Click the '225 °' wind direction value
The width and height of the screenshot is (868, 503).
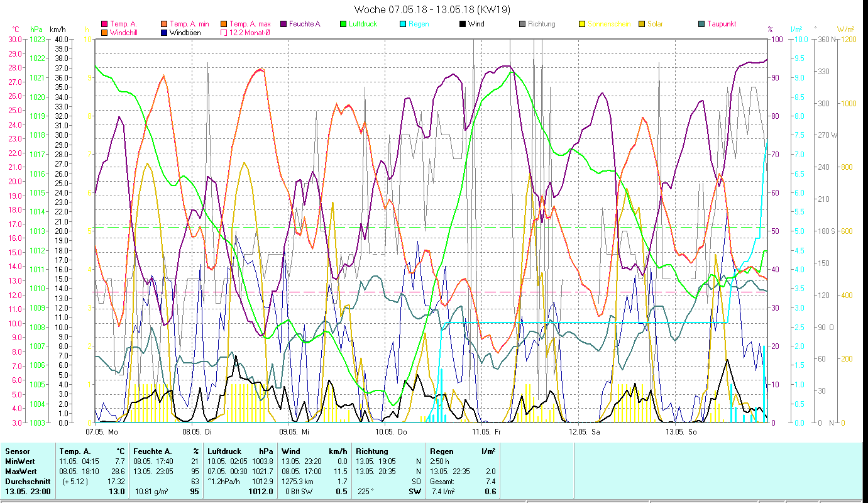click(366, 492)
